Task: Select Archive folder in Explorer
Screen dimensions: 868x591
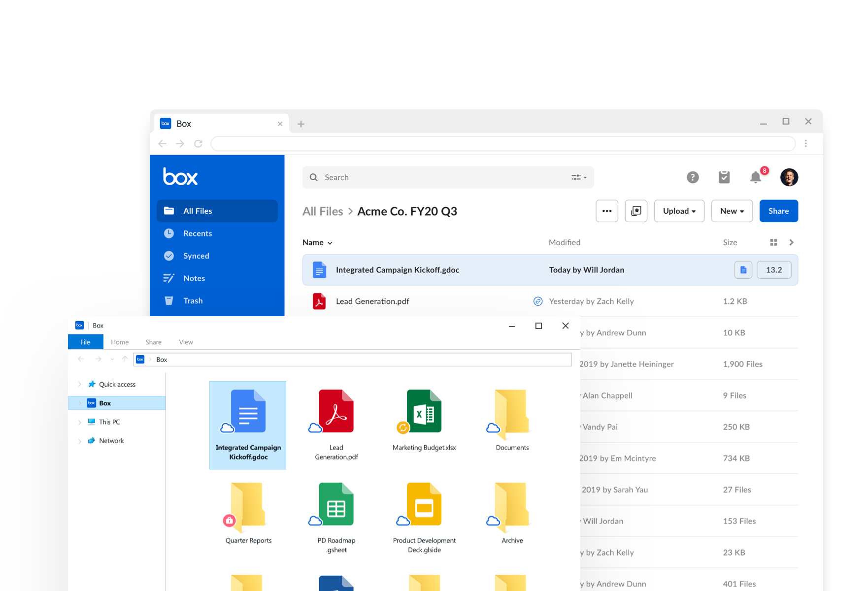Action: coord(512,513)
